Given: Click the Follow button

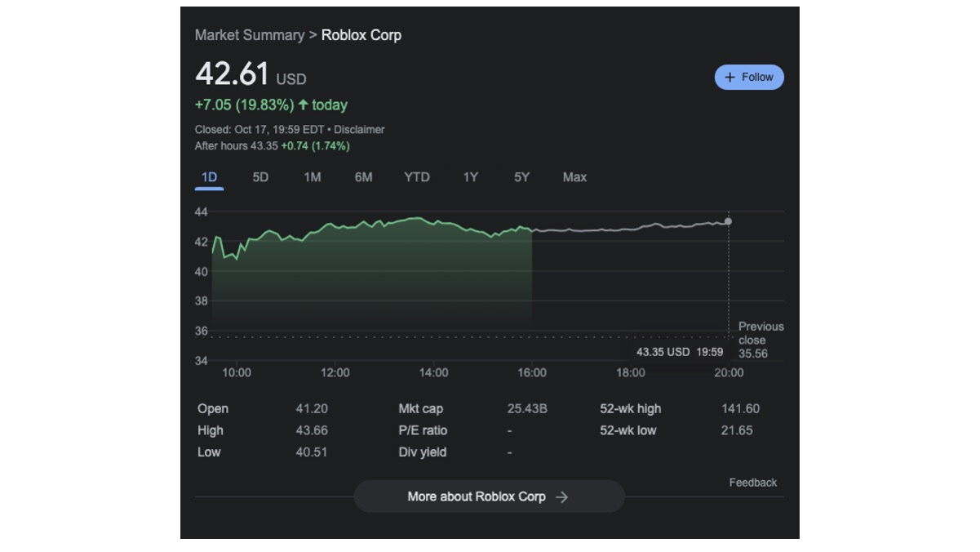Looking at the screenshot, I should (x=749, y=77).
